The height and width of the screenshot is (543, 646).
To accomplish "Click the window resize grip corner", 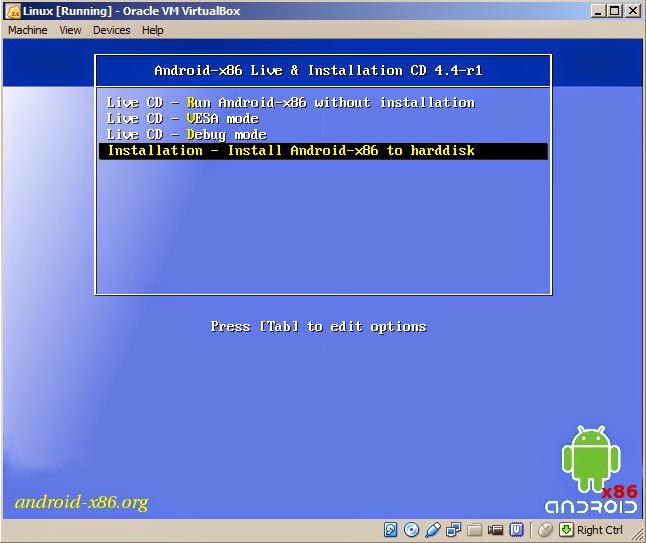I will pos(637,534).
